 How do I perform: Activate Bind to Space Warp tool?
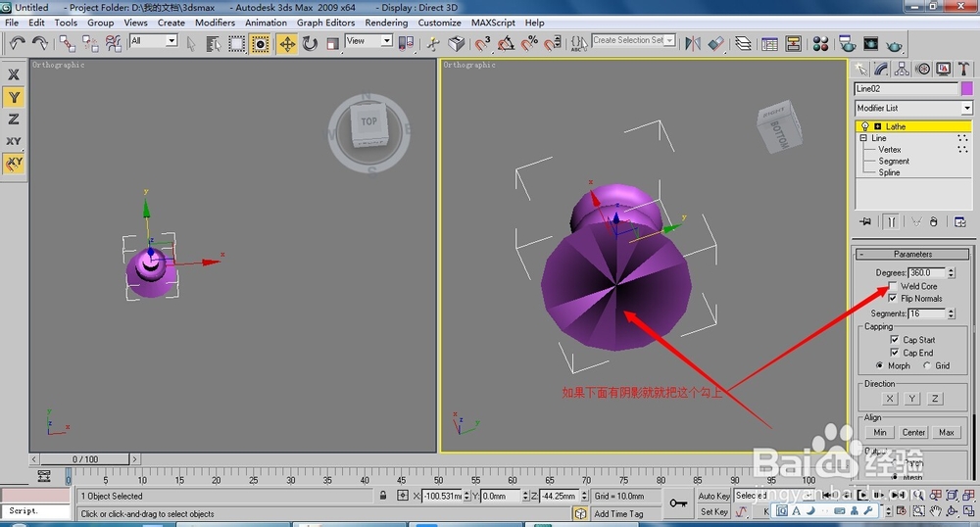click(113, 43)
